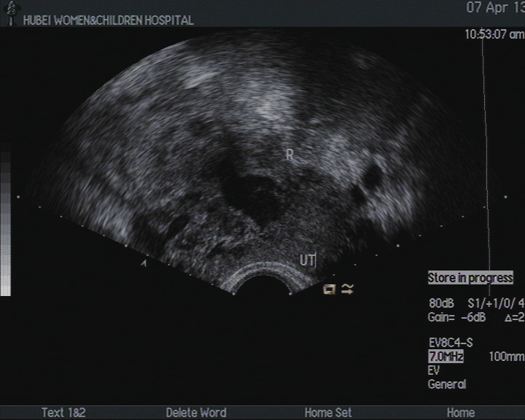The height and width of the screenshot is (420, 525).
Task: Choose the Home Set softkey
Action: tap(328, 413)
